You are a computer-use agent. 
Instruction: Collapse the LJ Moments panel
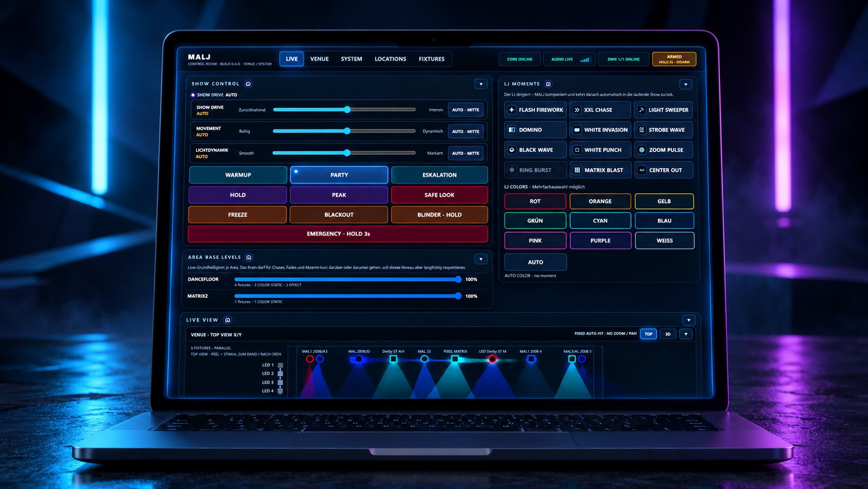point(686,84)
